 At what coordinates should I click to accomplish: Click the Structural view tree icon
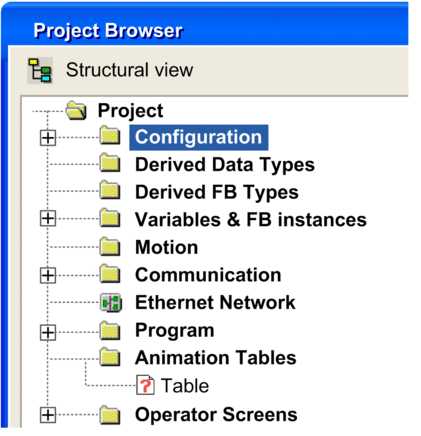pos(40,70)
